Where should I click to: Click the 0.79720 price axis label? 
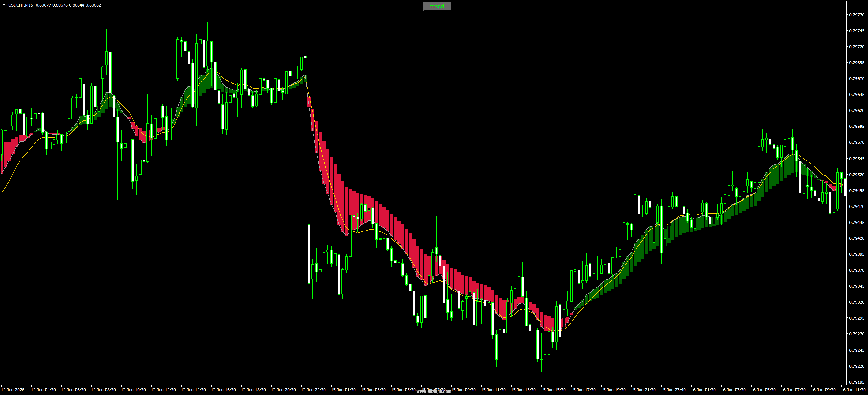tap(857, 47)
